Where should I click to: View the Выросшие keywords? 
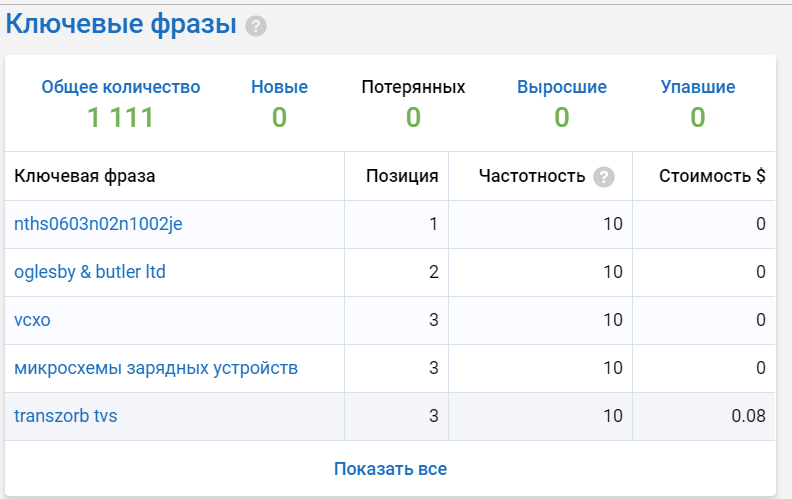[x=561, y=87]
